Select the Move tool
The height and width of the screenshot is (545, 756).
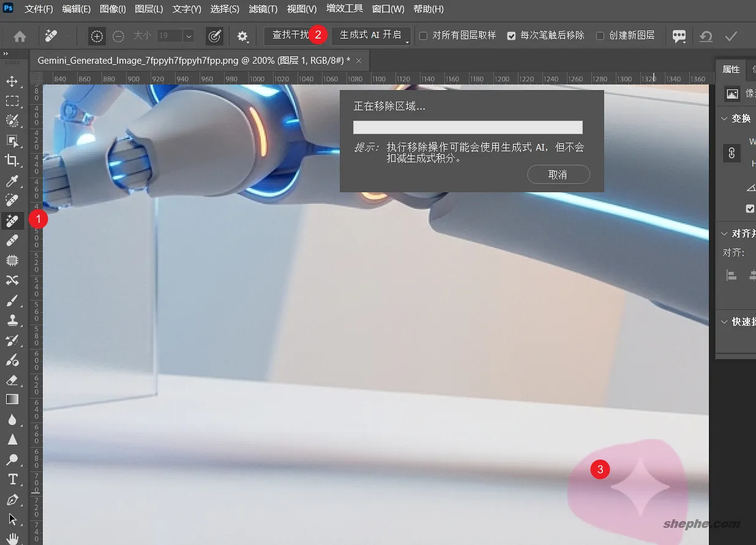tap(13, 81)
